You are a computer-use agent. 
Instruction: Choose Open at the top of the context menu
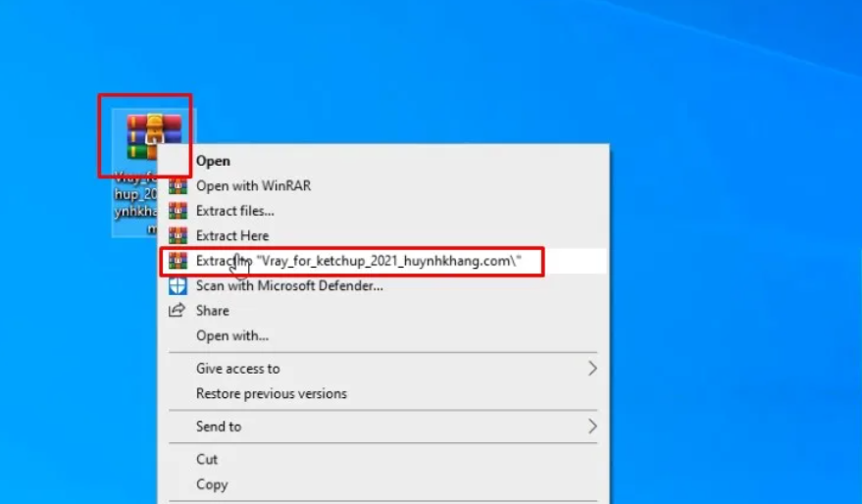point(213,161)
